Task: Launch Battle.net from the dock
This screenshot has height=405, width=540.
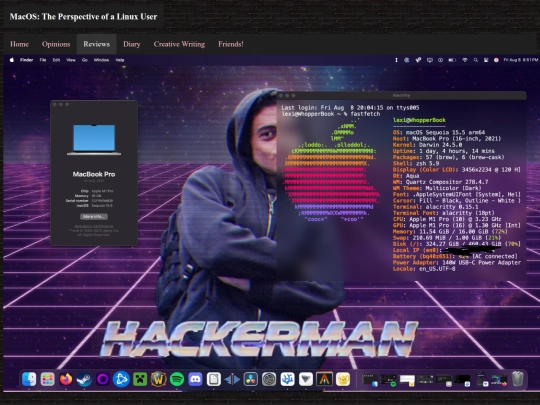Action: 121,380
